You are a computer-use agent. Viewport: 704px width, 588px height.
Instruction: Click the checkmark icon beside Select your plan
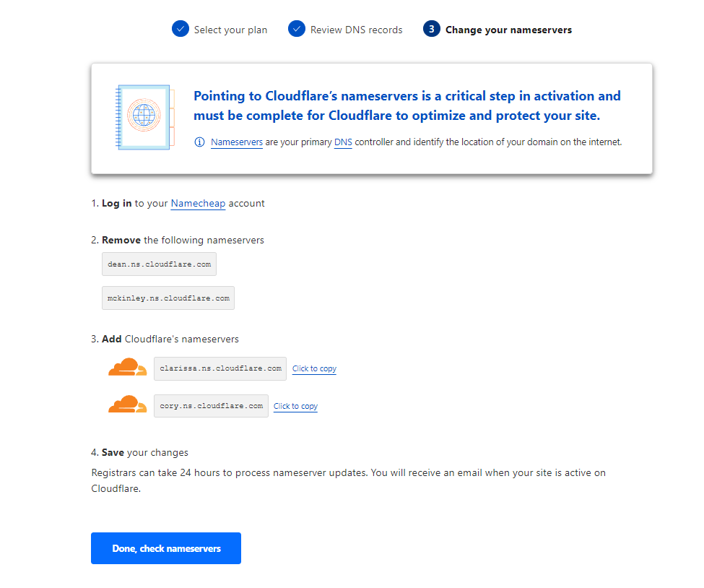click(x=180, y=29)
